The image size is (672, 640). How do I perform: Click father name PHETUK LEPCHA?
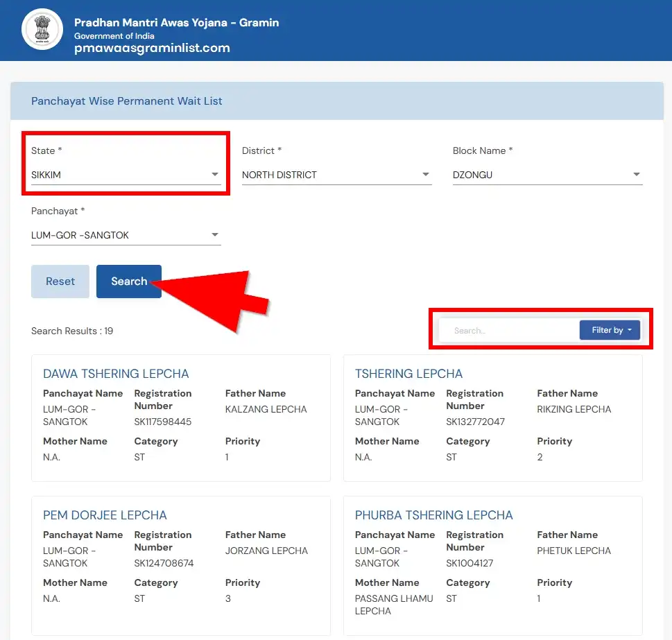[574, 551]
